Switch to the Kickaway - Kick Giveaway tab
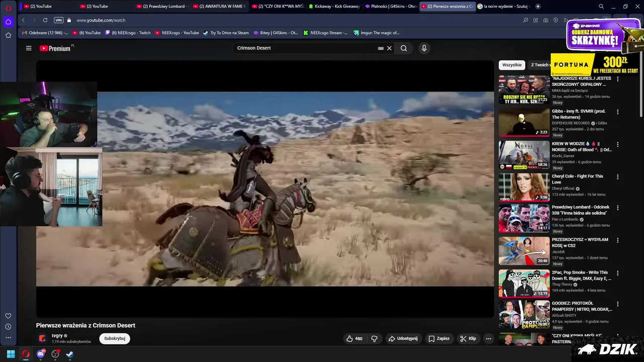This screenshot has width=644, height=362. pyautogui.click(x=334, y=6)
